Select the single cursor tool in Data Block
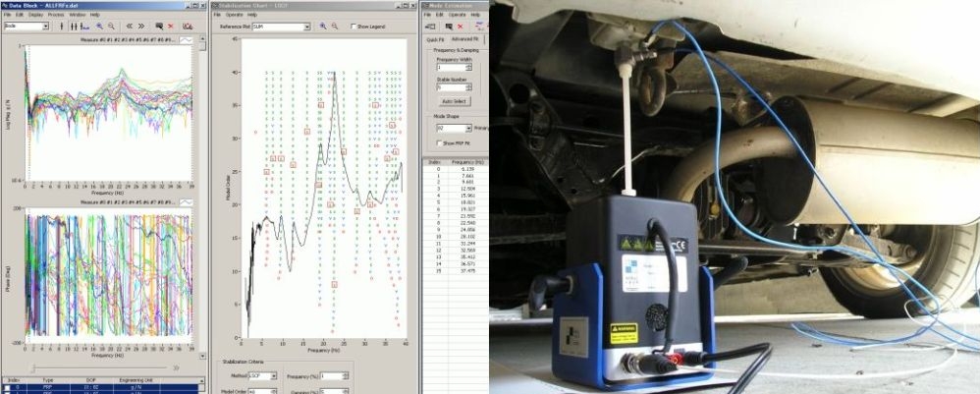The height and width of the screenshot is (394, 980). coord(61,27)
